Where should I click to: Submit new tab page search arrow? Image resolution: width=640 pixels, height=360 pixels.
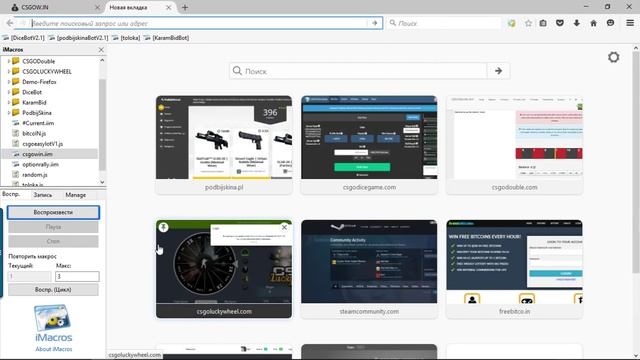498,71
